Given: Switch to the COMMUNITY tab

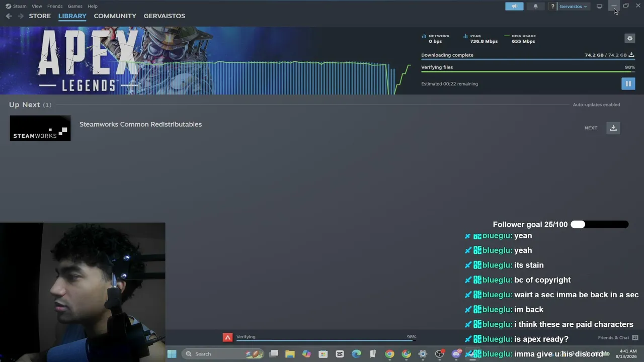Looking at the screenshot, I should pos(115,16).
